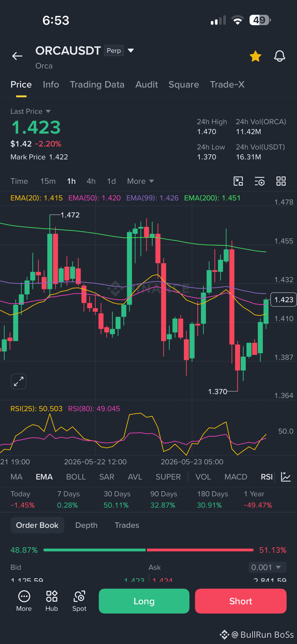Select the Price tab
The height and width of the screenshot is (644, 297).
coord(21,85)
